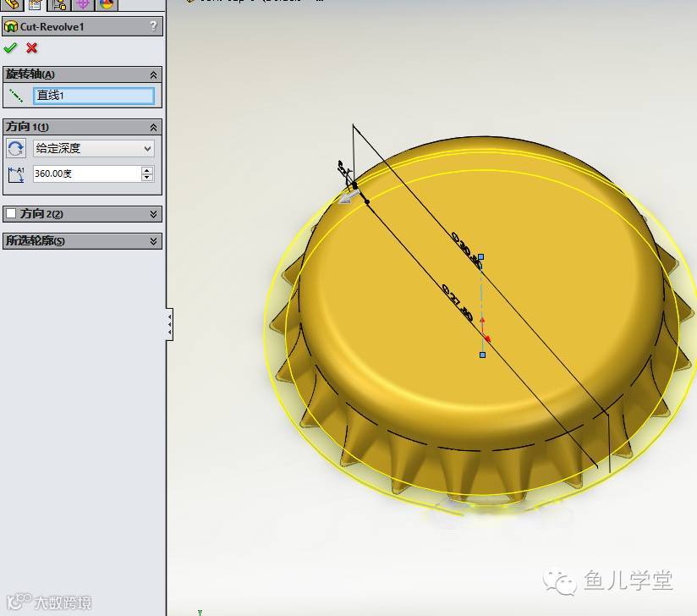Decrease angle with the down spinner arrow

coord(147,178)
